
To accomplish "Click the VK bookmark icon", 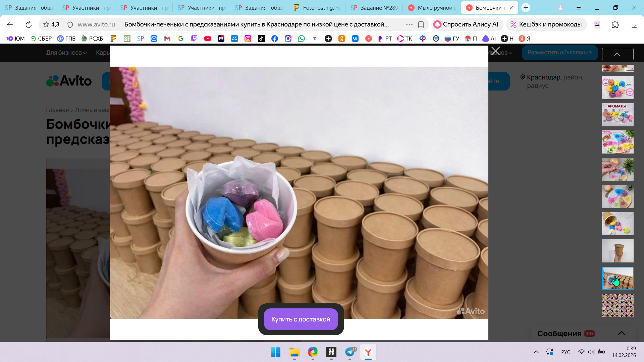I will [x=355, y=39].
